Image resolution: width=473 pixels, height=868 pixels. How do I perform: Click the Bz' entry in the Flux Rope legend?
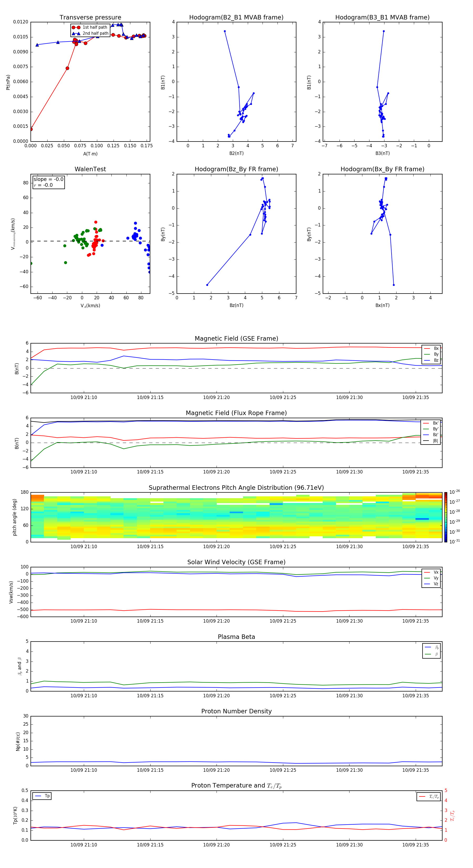click(x=431, y=435)
